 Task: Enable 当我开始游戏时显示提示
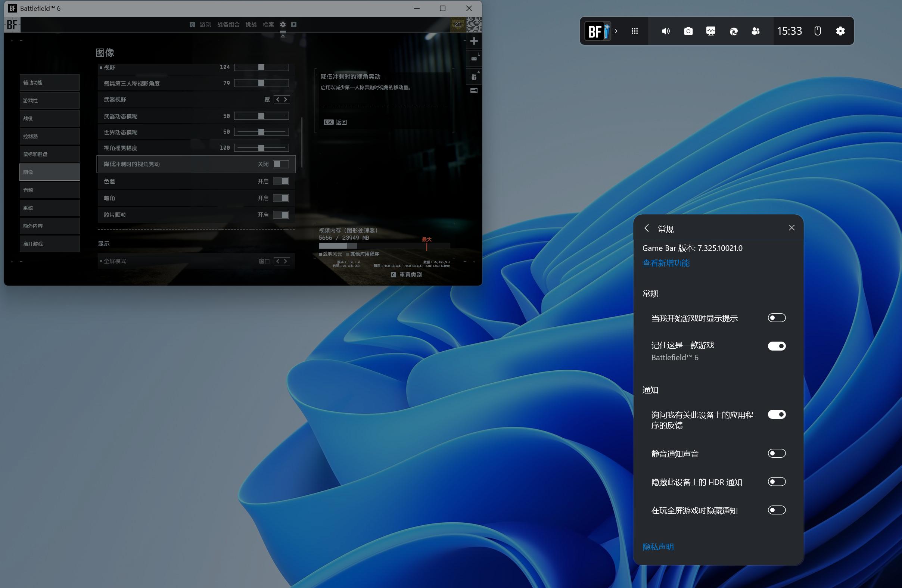777,318
